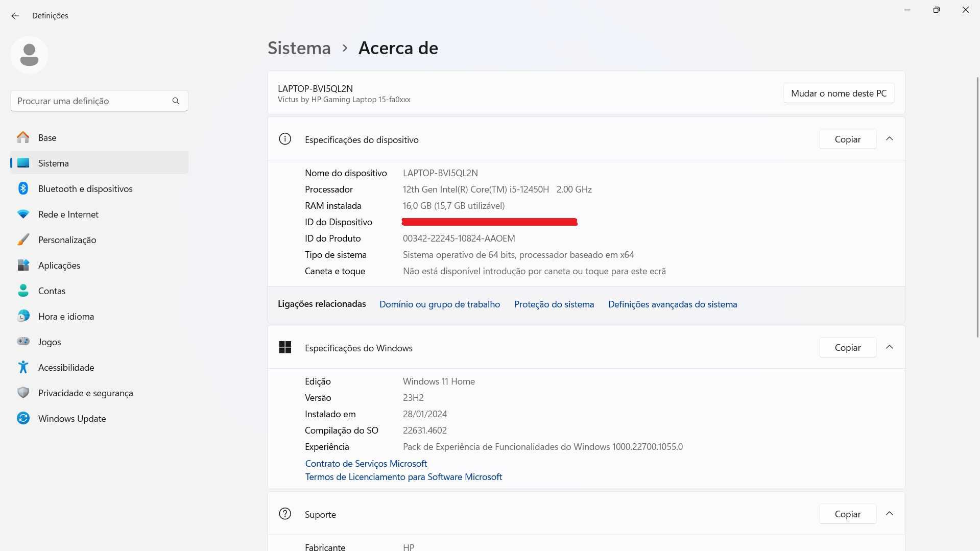Click the Windows logo beside Especificações do Windows

[285, 347]
